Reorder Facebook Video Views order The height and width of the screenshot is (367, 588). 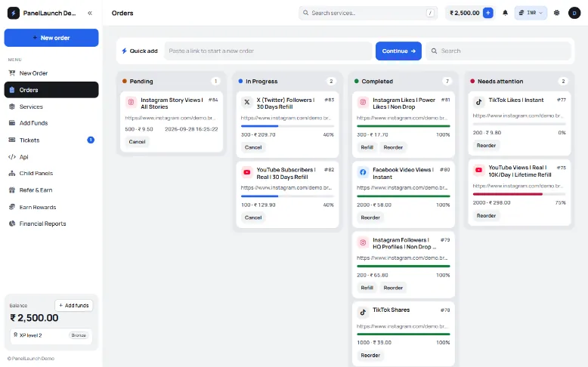(370, 217)
